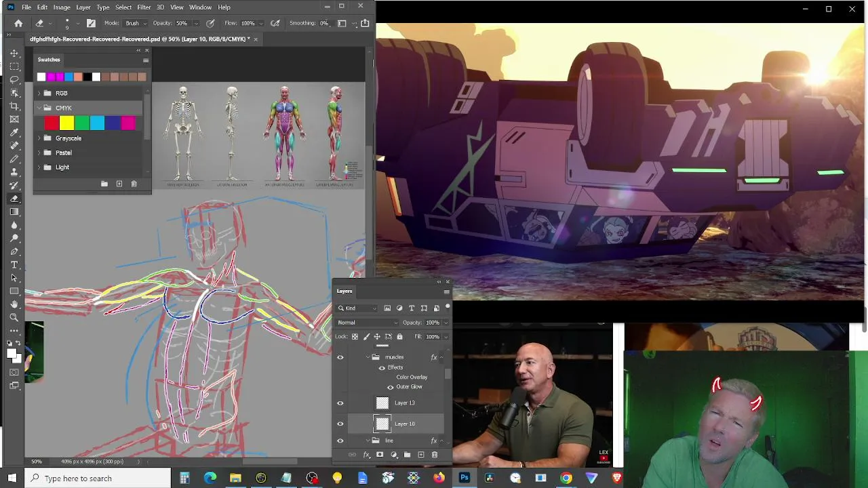Close the document tab
Screen dimensions: 868x488
pyautogui.click(x=256, y=39)
